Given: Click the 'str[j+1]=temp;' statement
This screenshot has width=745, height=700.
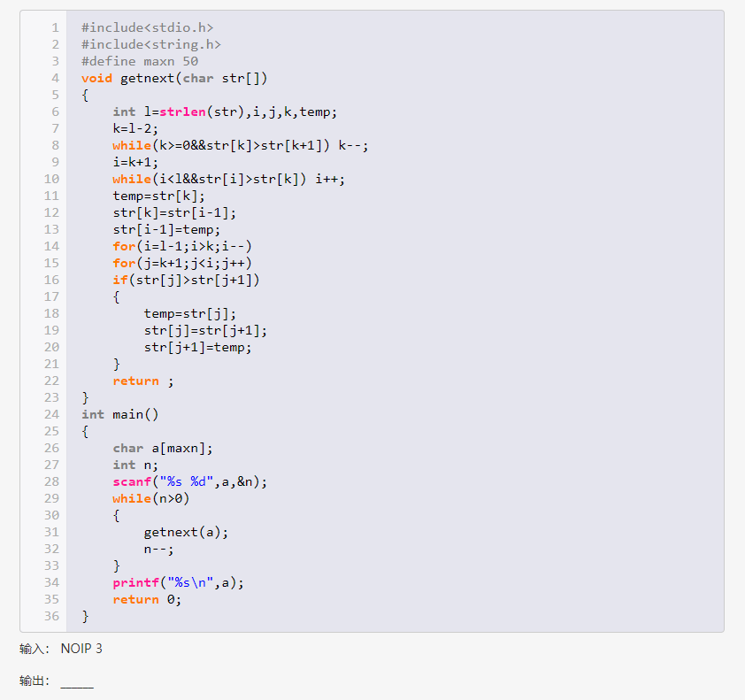Looking at the screenshot, I should [197, 348].
